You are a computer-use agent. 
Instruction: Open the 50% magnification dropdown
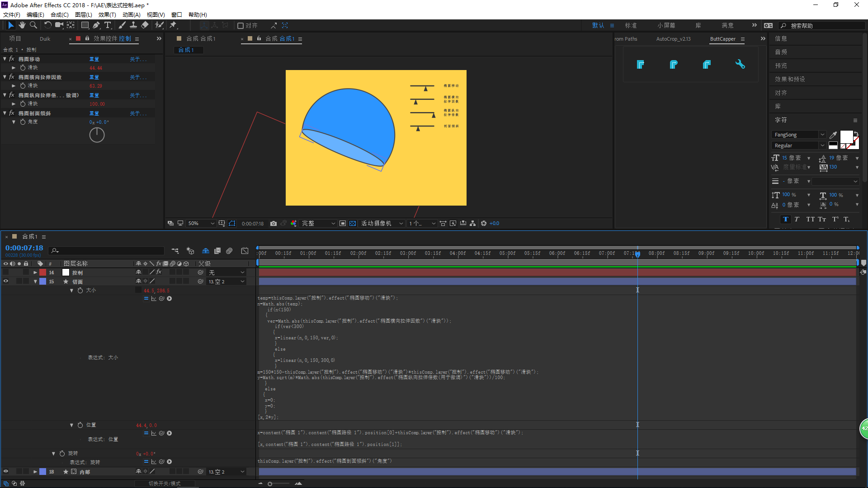point(201,223)
